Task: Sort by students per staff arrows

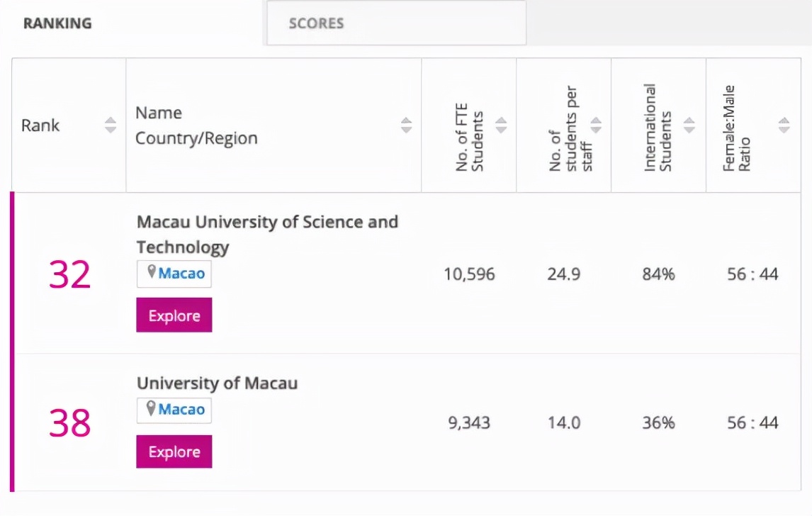Action: (x=596, y=125)
